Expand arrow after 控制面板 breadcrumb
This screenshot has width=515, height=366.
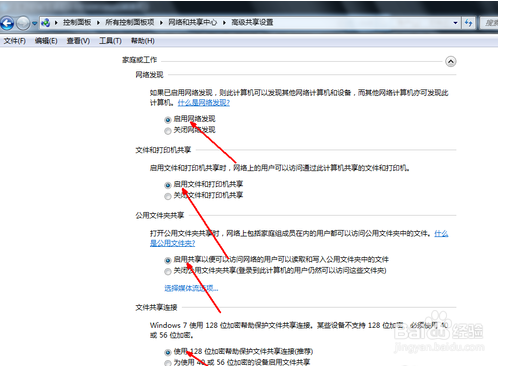(x=98, y=23)
